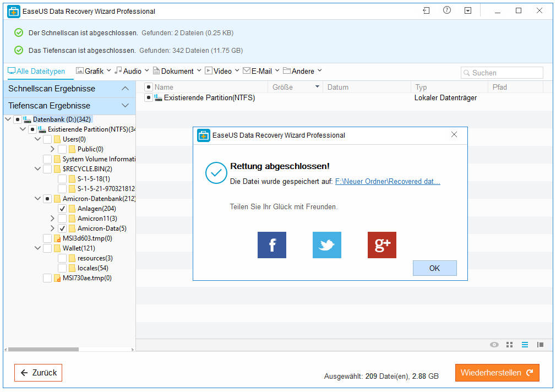Check System Volume Information checkbox
This screenshot has height=392, width=556.
coord(47,159)
